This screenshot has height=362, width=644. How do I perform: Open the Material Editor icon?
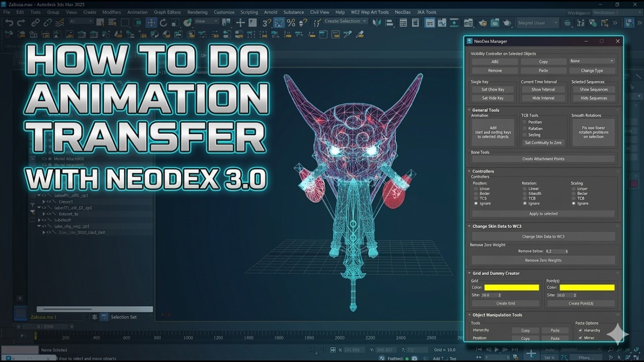(x=468, y=23)
